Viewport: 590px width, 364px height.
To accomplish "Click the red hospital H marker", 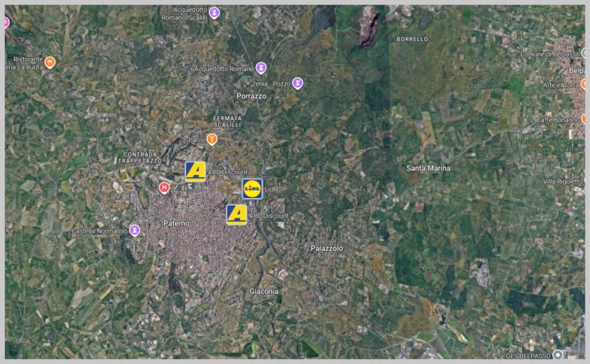I will click(x=164, y=188).
